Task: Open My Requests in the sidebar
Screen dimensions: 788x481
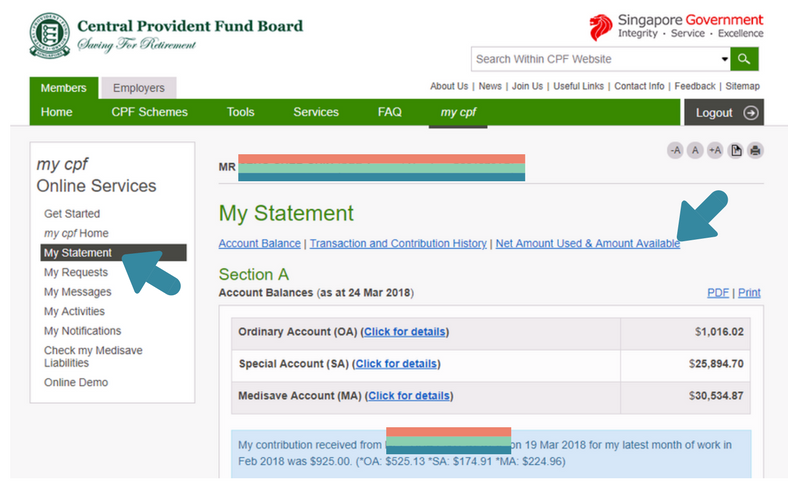Action: [75, 272]
